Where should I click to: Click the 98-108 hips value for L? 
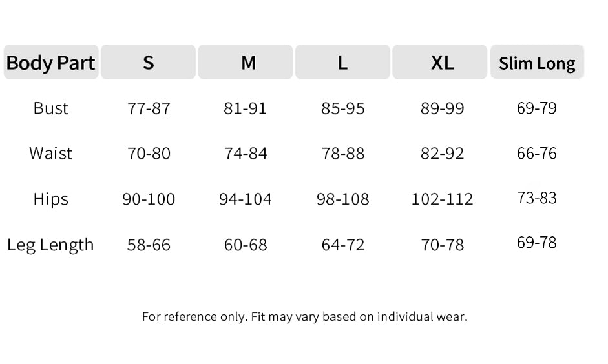[x=342, y=199]
